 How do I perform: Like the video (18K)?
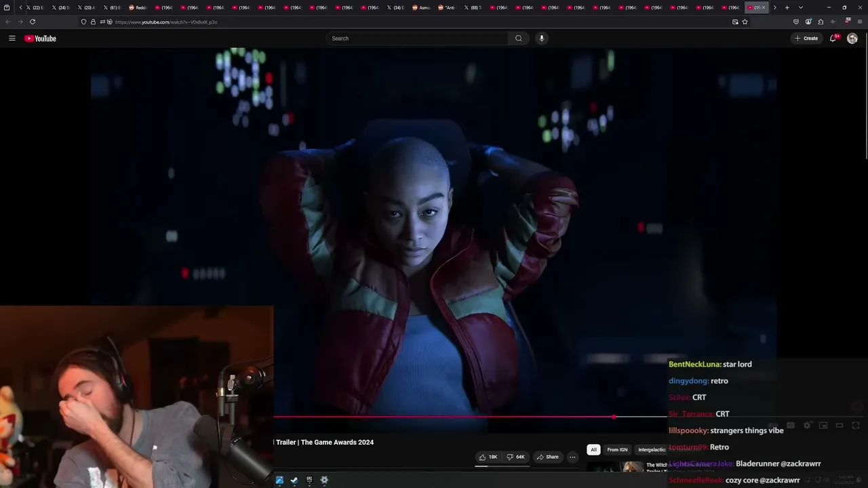click(488, 457)
